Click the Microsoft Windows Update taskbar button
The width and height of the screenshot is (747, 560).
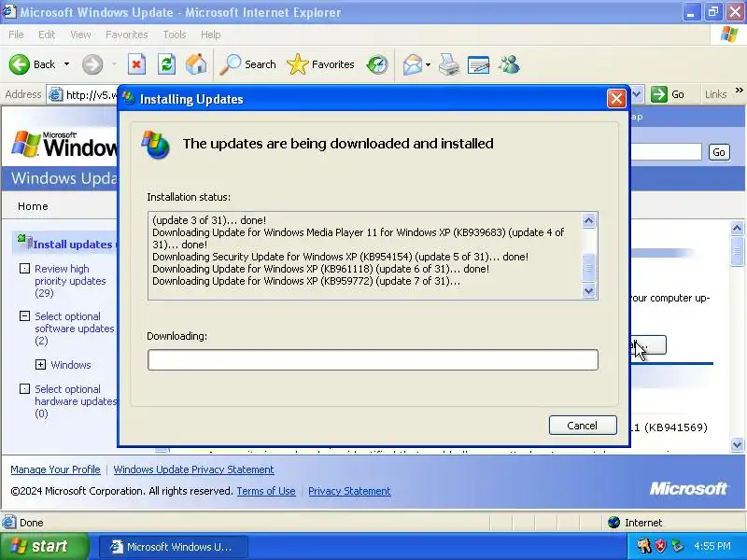174,546
